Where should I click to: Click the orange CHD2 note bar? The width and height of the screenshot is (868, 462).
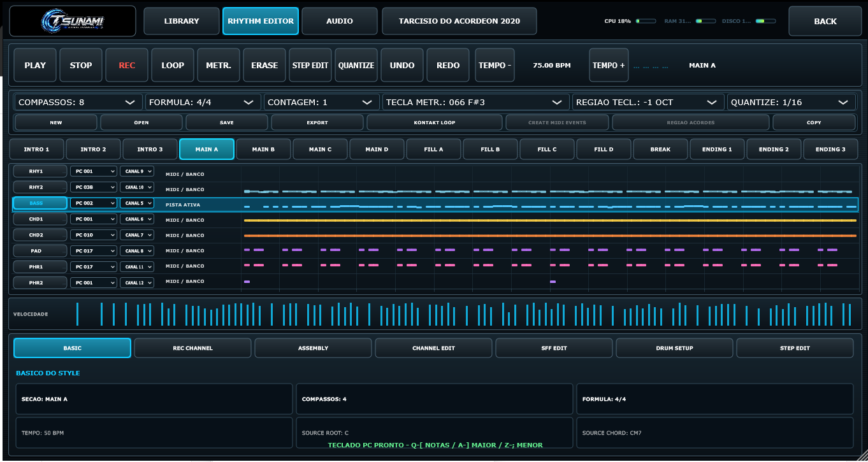(550, 235)
